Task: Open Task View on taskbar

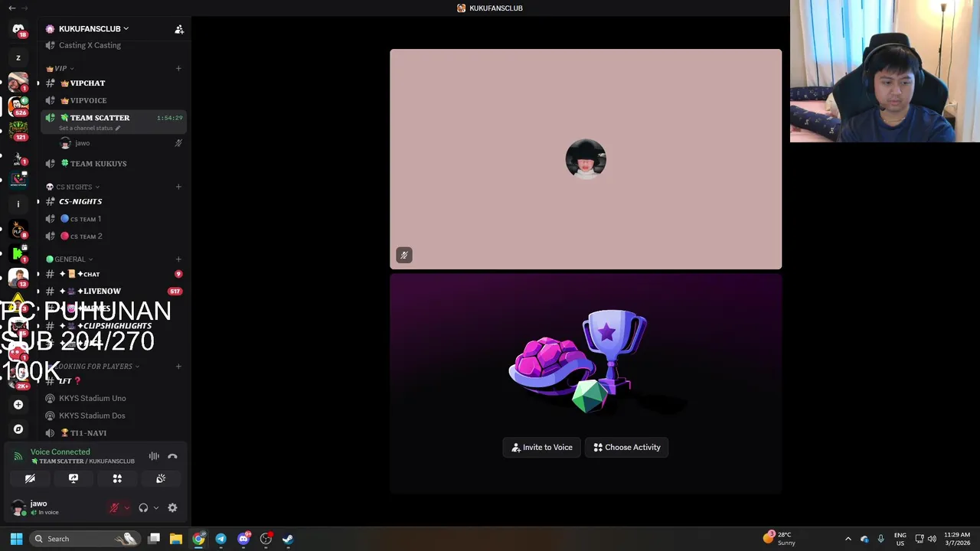Action: 154,539
